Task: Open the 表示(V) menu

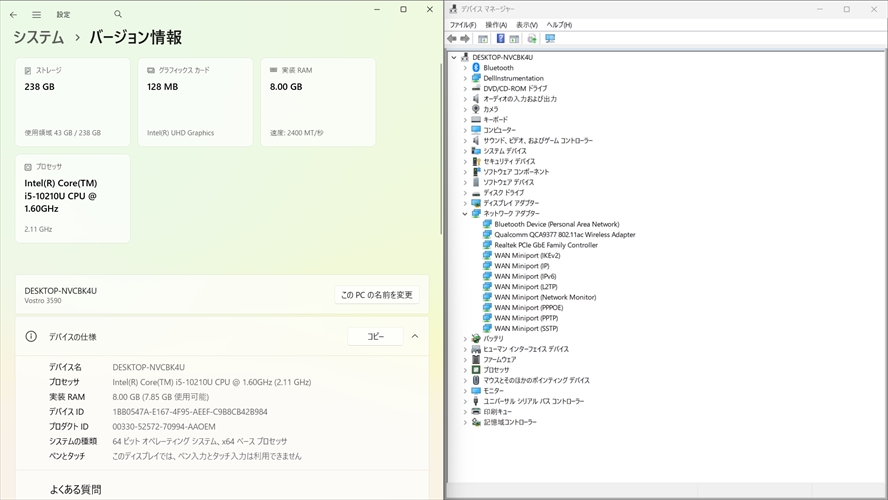Action: 527,25
